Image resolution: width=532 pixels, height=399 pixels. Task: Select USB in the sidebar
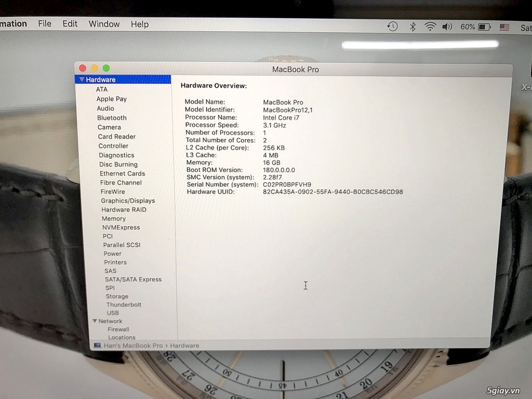click(x=113, y=313)
